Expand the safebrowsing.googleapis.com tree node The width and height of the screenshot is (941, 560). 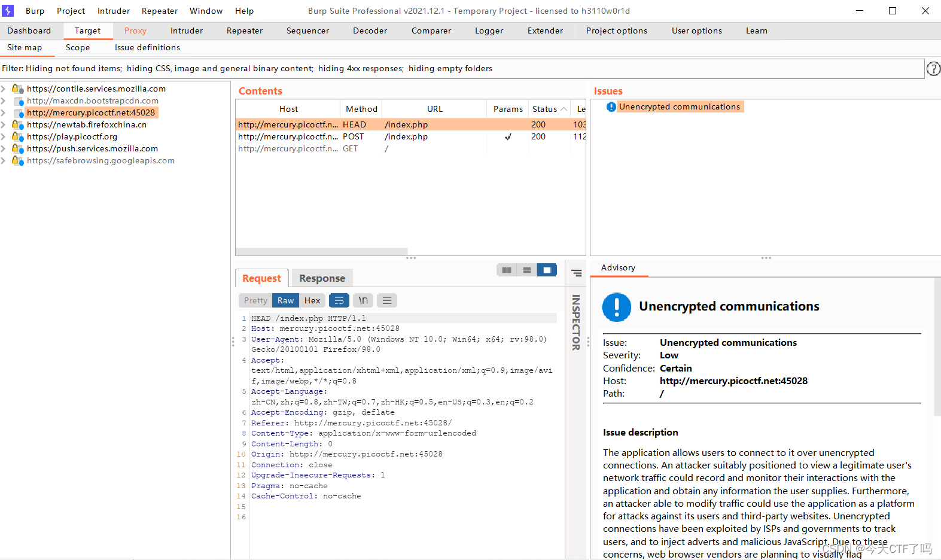coord(4,160)
